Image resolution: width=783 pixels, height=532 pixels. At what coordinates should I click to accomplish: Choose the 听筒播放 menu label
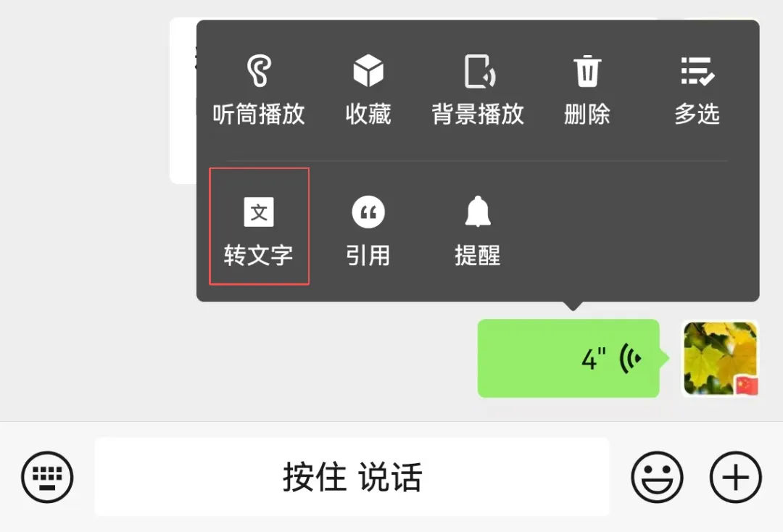[x=259, y=115]
